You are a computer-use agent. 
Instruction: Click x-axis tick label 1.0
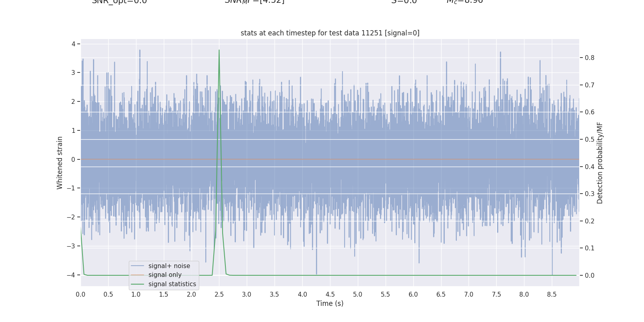[x=136, y=295]
